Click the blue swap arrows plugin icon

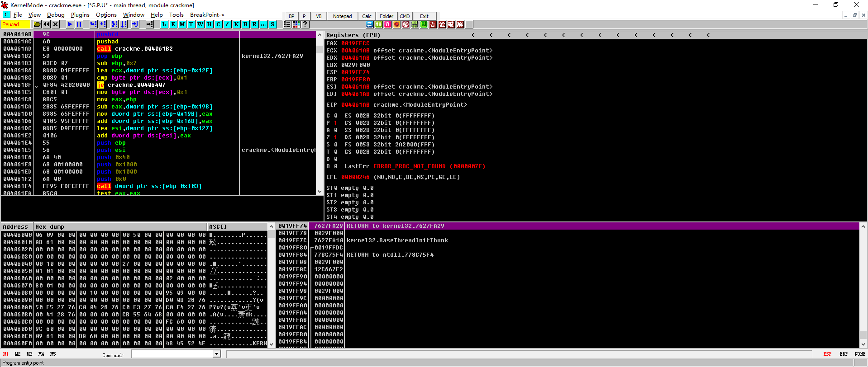pyautogui.click(x=370, y=24)
